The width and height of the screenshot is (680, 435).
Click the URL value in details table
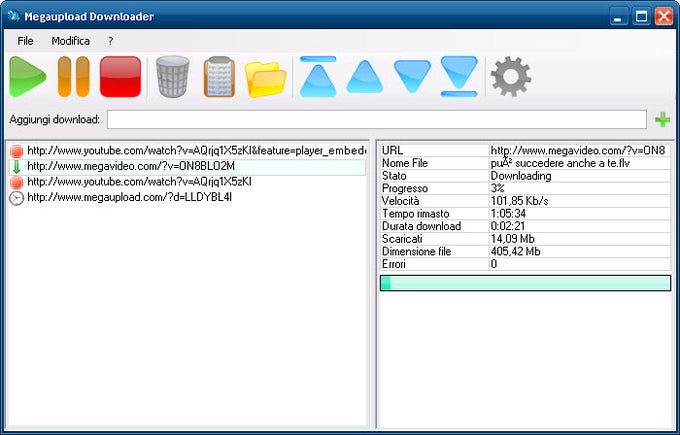(x=580, y=150)
